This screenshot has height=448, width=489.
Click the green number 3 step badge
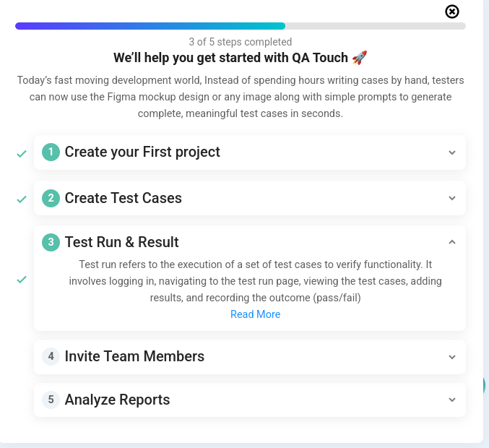51,243
